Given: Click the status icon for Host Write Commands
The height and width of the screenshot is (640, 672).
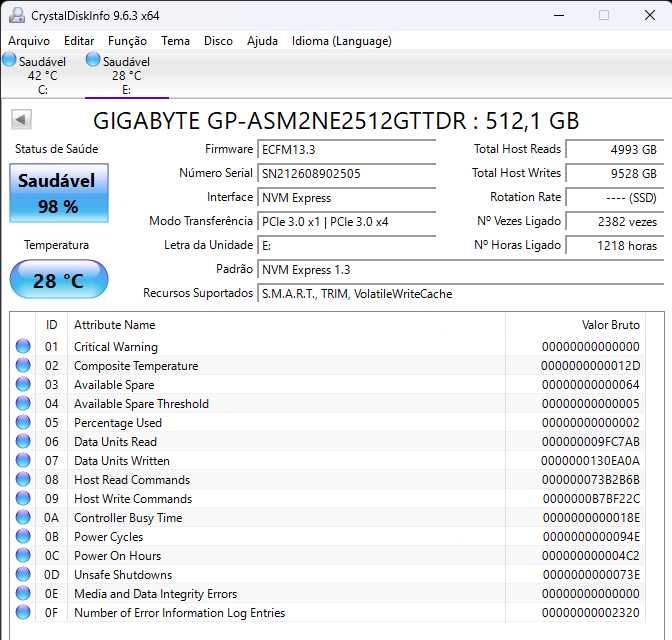Looking at the screenshot, I should point(23,498).
